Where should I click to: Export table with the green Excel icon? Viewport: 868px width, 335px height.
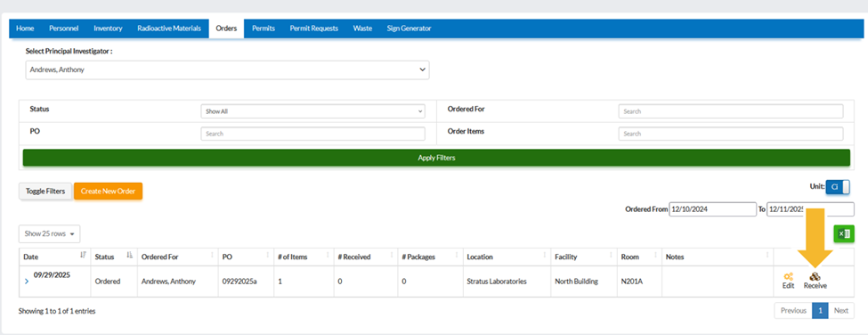point(844,233)
